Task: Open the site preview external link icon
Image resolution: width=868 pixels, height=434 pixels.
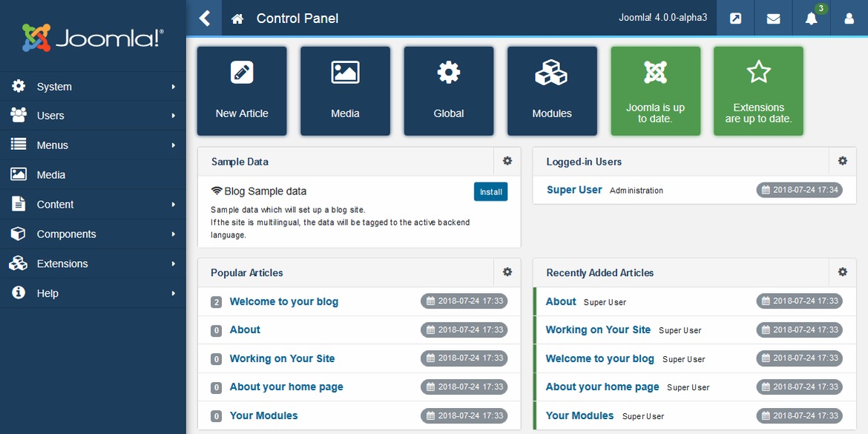Action: (735, 19)
